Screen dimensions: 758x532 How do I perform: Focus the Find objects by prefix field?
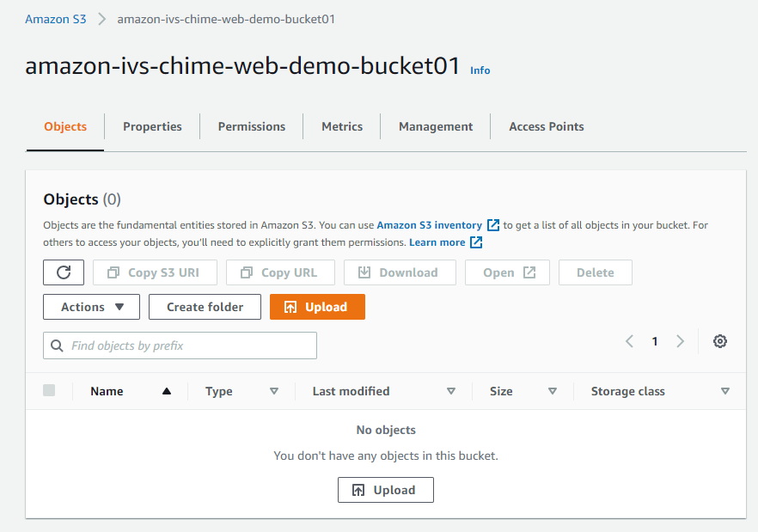180,345
